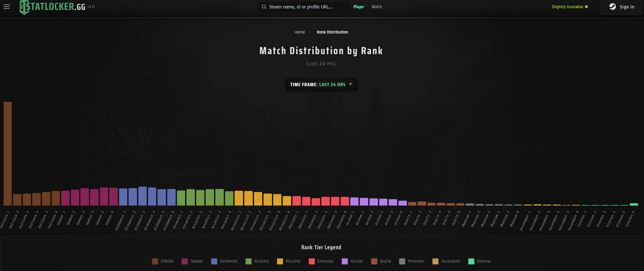644x271 pixels.
Task: Click the Seeker 1 axis label
Action: [61, 218]
